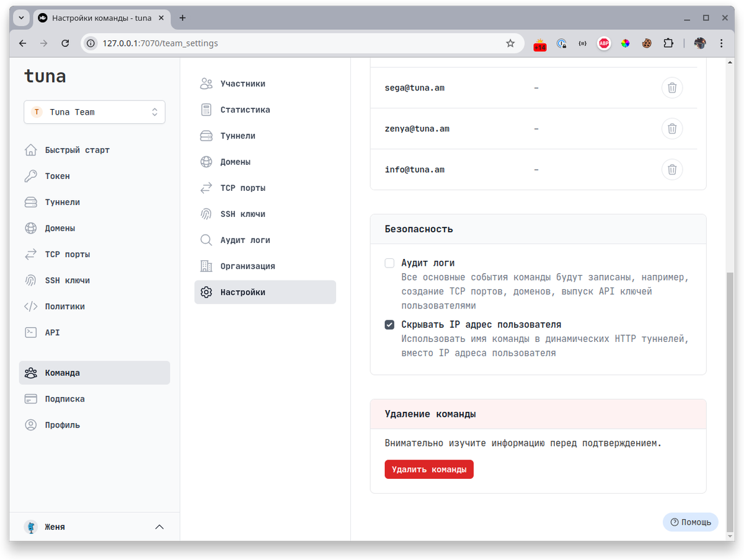
Task: Click the Удалить команды button
Action: click(x=428, y=469)
